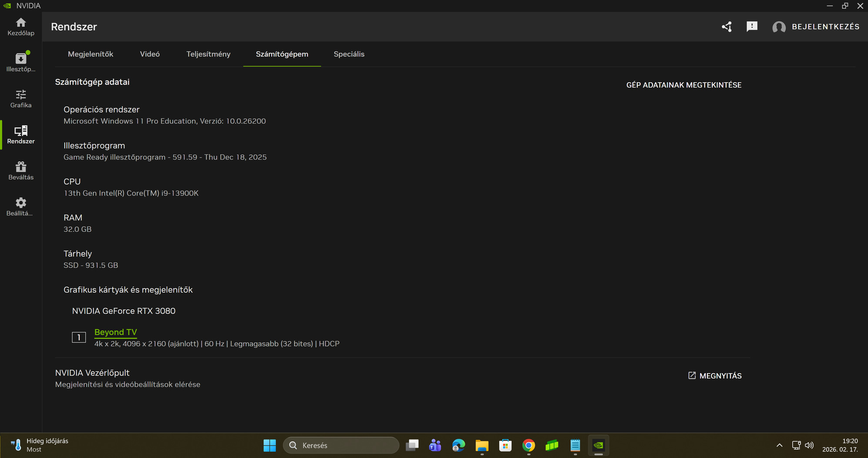The image size is (868, 458).
Task: Open Microsoft Store from the taskbar
Action: coord(505,445)
